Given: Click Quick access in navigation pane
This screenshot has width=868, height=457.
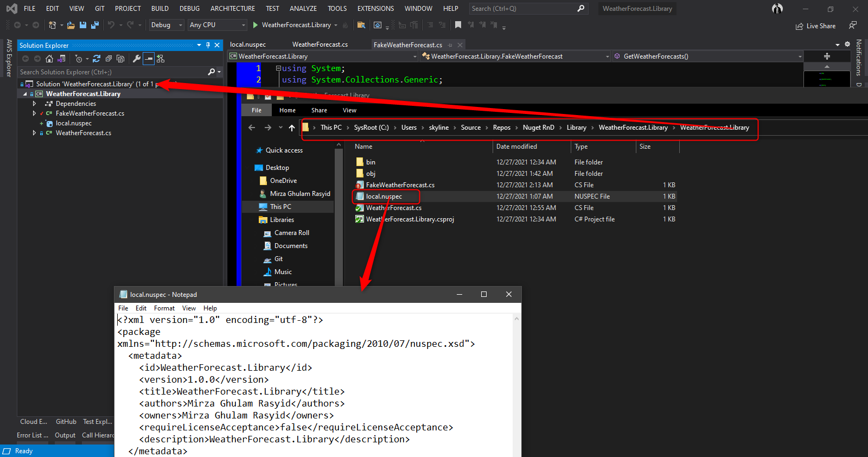Looking at the screenshot, I should coord(284,150).
